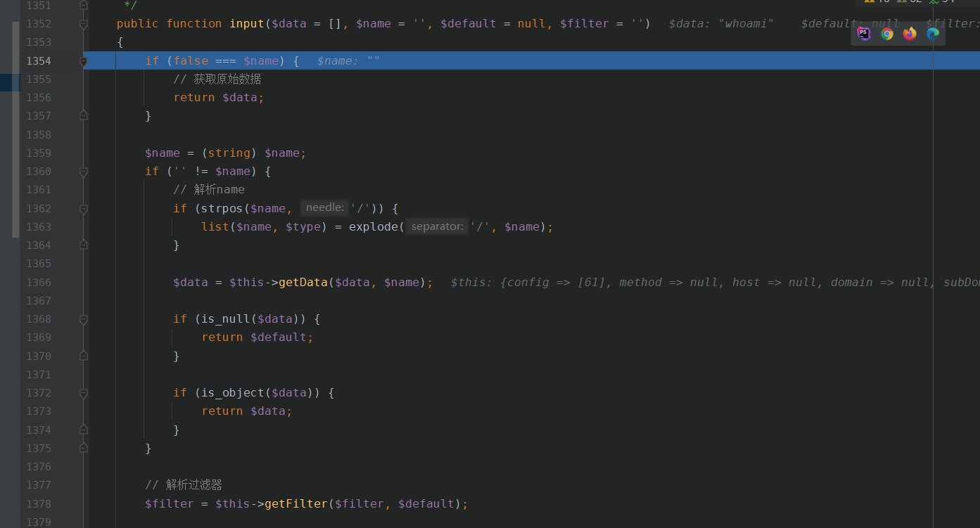The width and height of the screenshot is (980, 528).
Task: Click the inline $this: {config => [61]} value
Action: coord(715,282)
